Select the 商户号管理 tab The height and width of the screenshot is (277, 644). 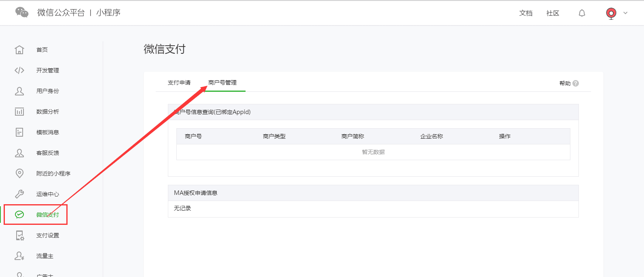[222, 83]
